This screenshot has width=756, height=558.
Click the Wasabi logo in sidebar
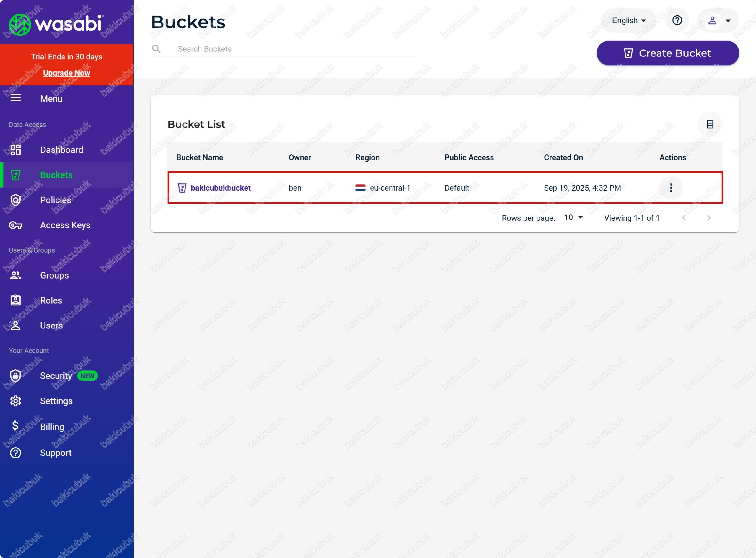56,24
